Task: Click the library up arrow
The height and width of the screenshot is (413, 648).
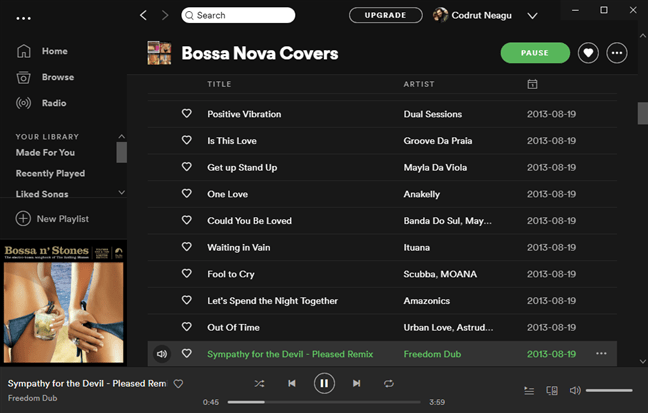Action: pyautogui.click(x=122, y=136)
